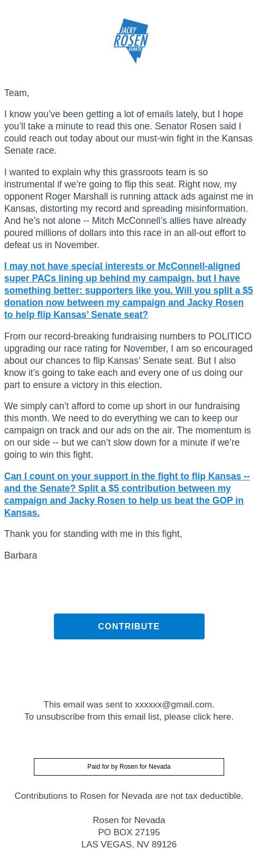The width and height of the screenshot is (258, 868).
Task: Click the 'LAS VEGAS, NV 89126' line
Action: [x=129, y=844]
